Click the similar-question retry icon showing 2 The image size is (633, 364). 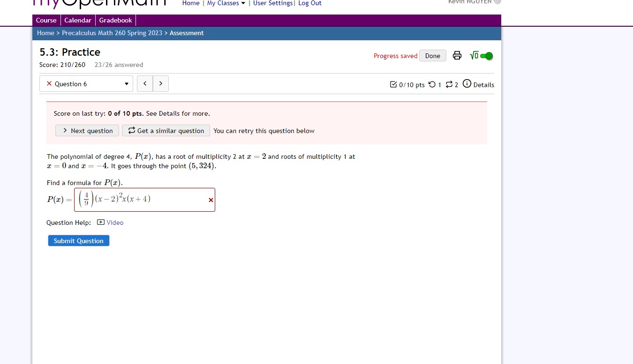click(448, 84)
